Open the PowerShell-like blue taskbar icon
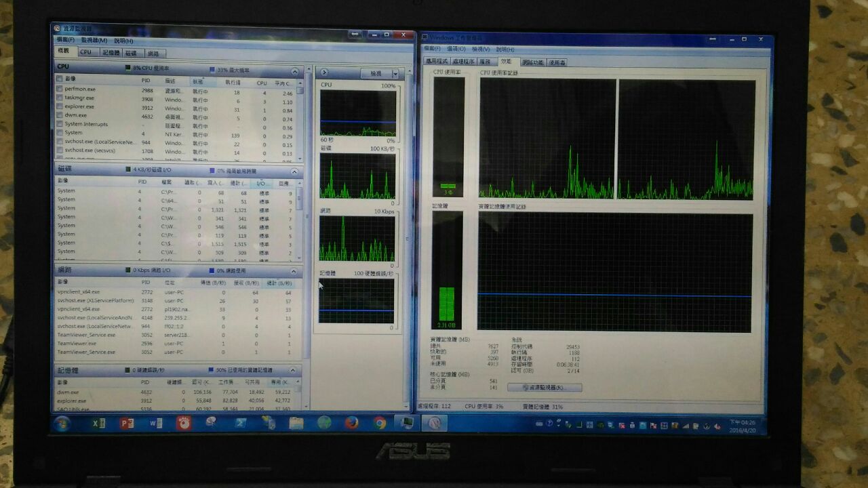Image resolution: width=868 pixels, height=488 pixels. coord(239,423)
